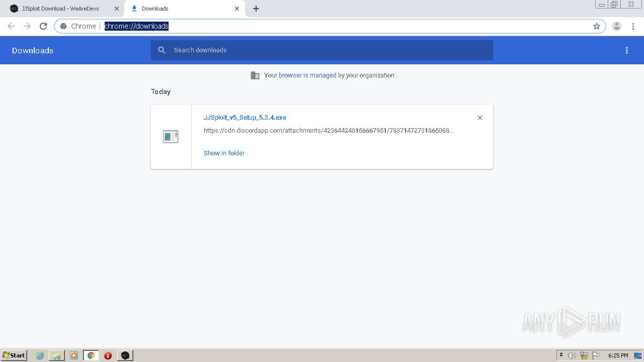Open Chrome's customize menu dots

click(633, 26)
